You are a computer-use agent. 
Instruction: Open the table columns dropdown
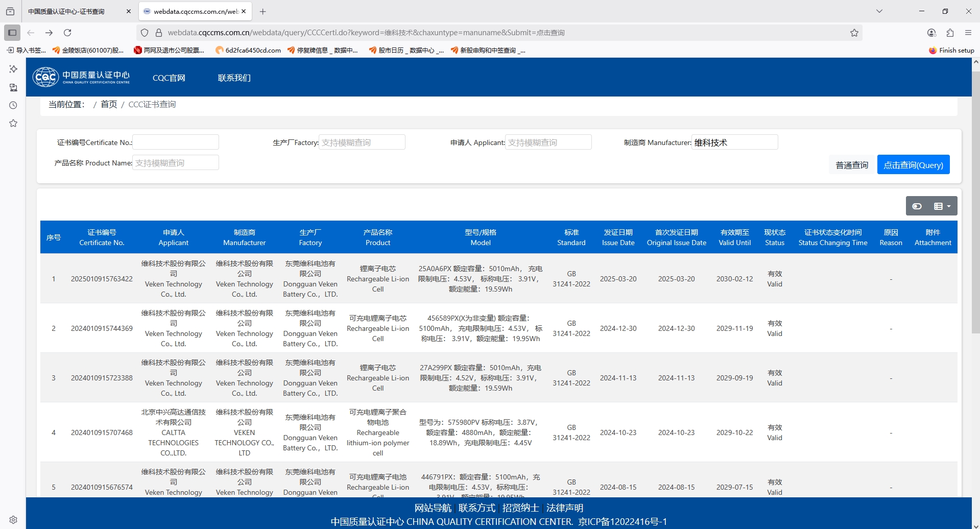pyautogui.click(x=943, y=206)
